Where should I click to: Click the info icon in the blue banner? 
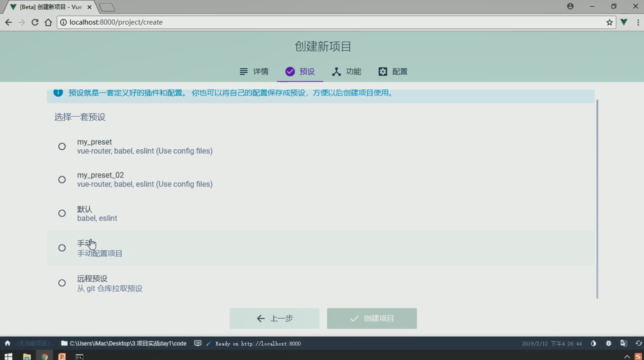[x=58, y=93]
